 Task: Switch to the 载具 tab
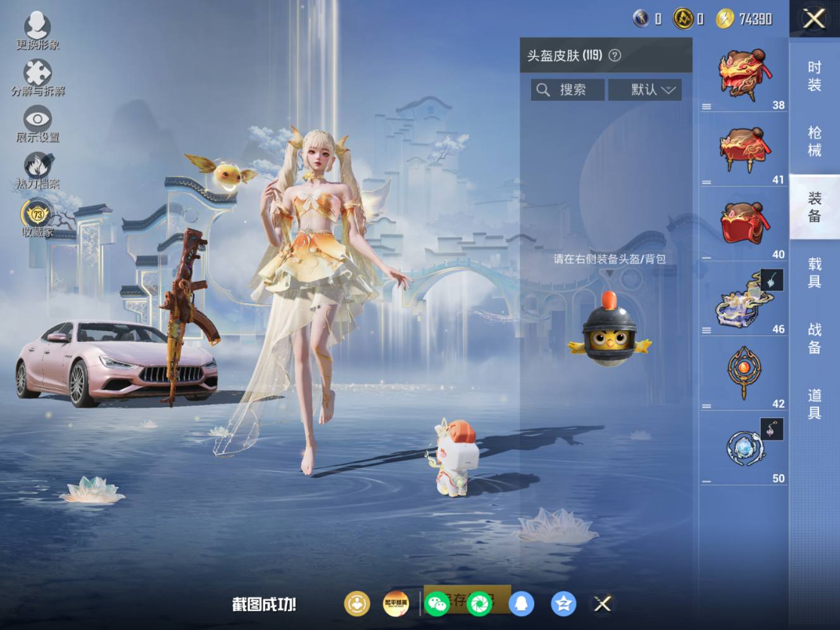click(814, 273)
